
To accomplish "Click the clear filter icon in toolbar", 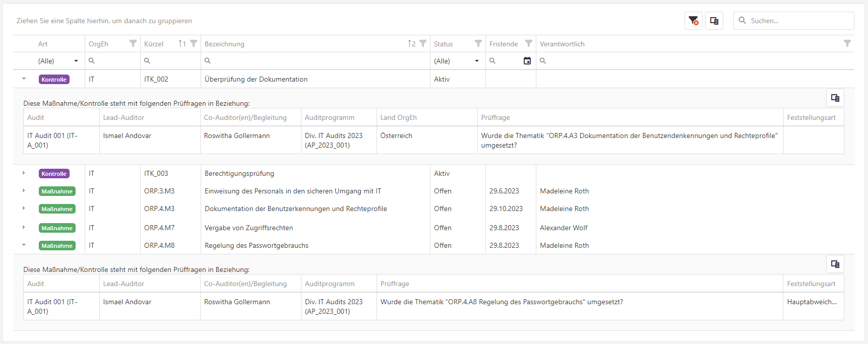I will [x=694, y=21].
